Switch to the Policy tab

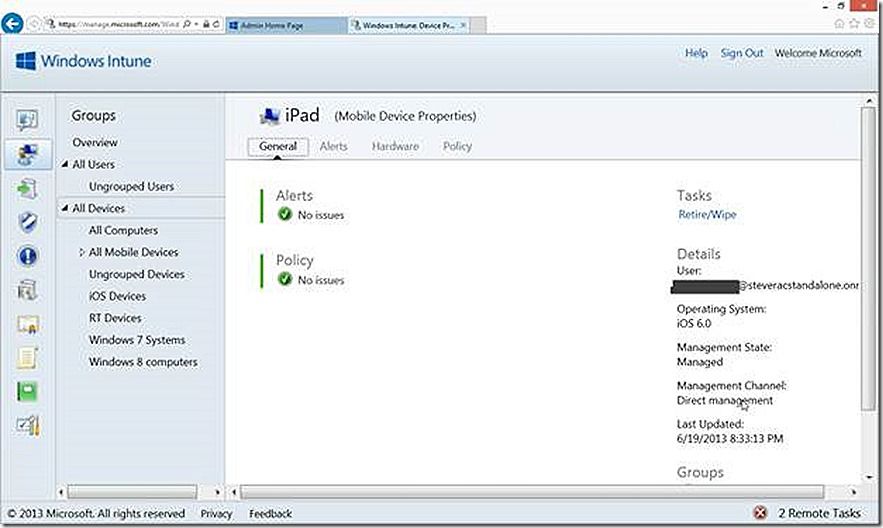pyautogui.click(x=457, y=146)
